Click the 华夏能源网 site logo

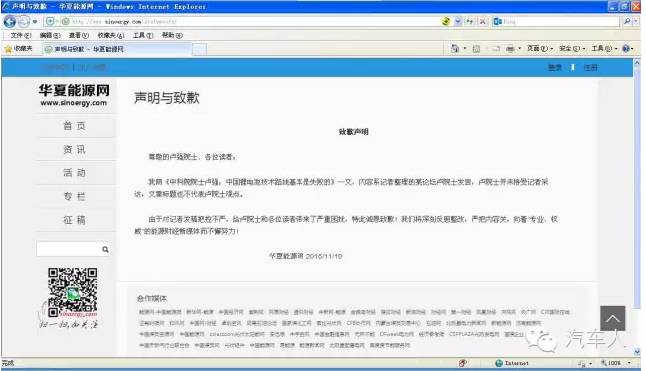(x=74, y=96)
